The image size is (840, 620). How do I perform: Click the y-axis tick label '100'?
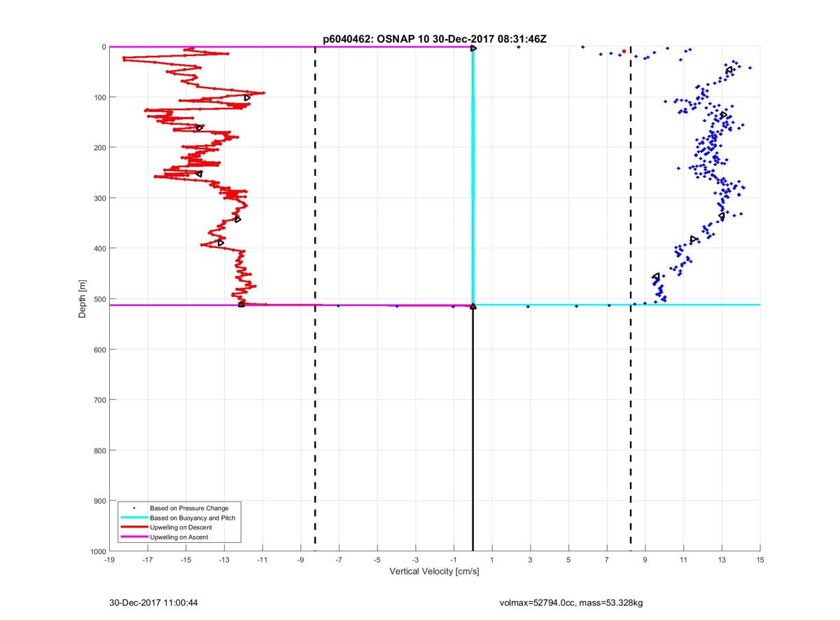click(x=99, y=97)
